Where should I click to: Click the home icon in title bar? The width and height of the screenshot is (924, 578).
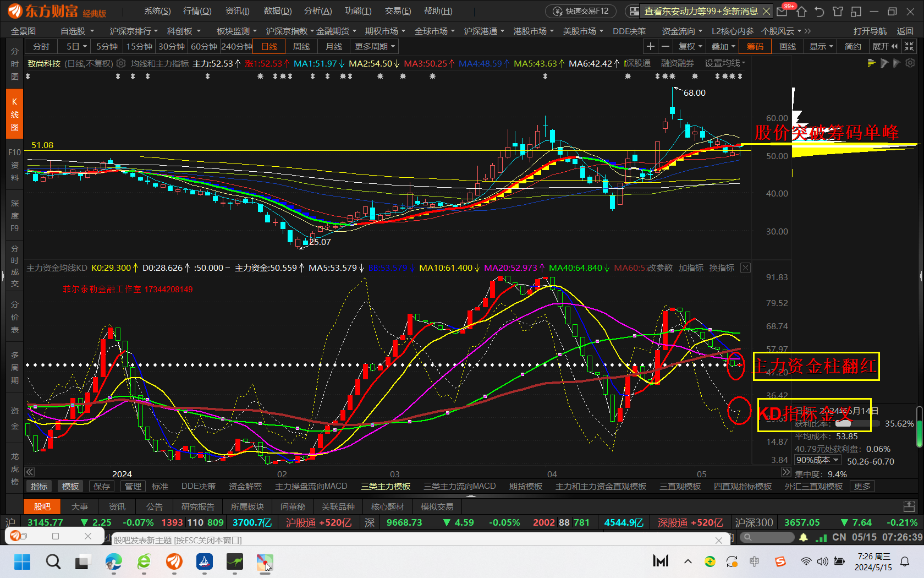point(801,12)
